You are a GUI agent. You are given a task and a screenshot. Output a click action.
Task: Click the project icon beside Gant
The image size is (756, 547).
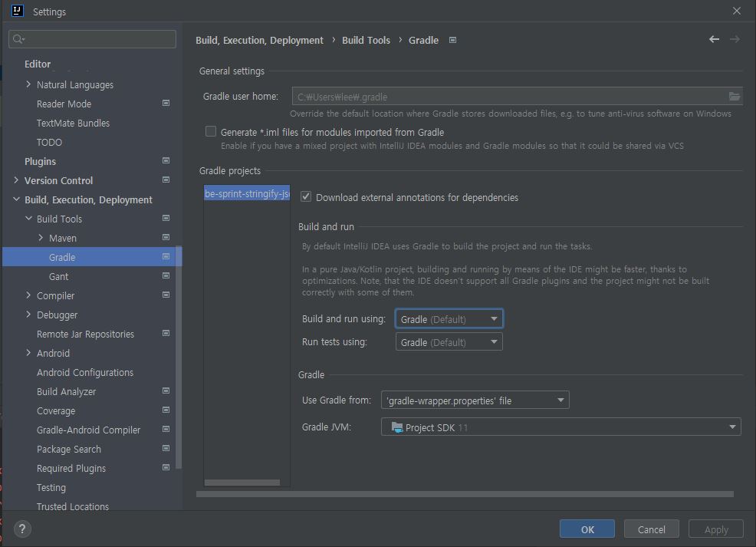coord(166,276)
